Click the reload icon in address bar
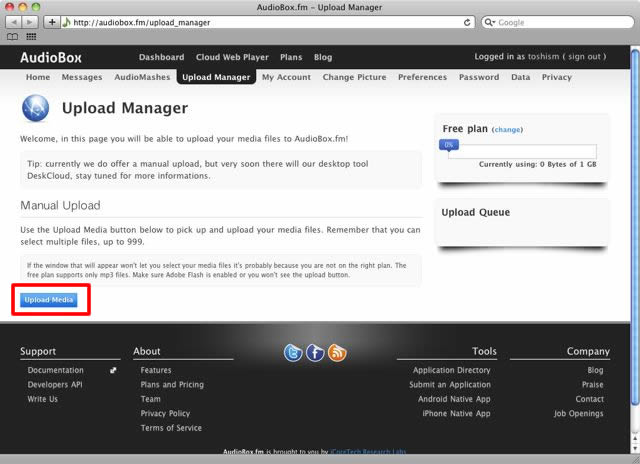Viewport: 640px width, 464px height. click(467, 22)
